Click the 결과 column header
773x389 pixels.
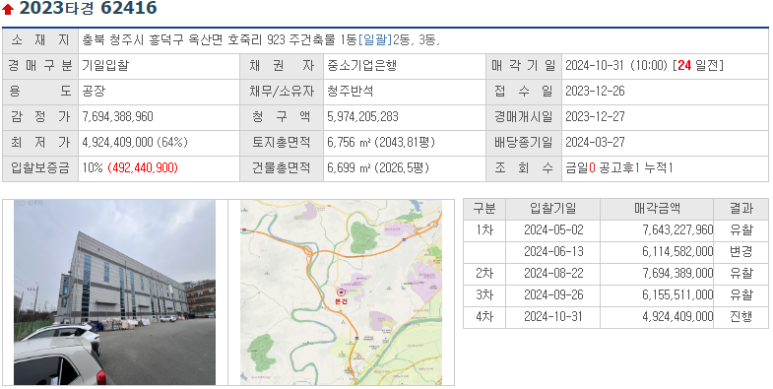pos(741,209)
